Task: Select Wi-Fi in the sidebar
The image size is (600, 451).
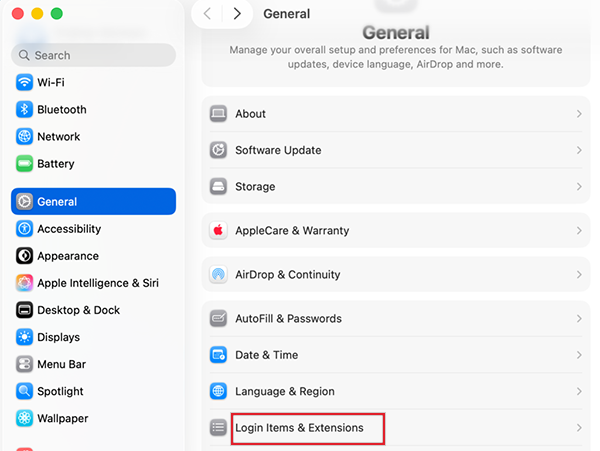Action: click(x=51, y=82)
